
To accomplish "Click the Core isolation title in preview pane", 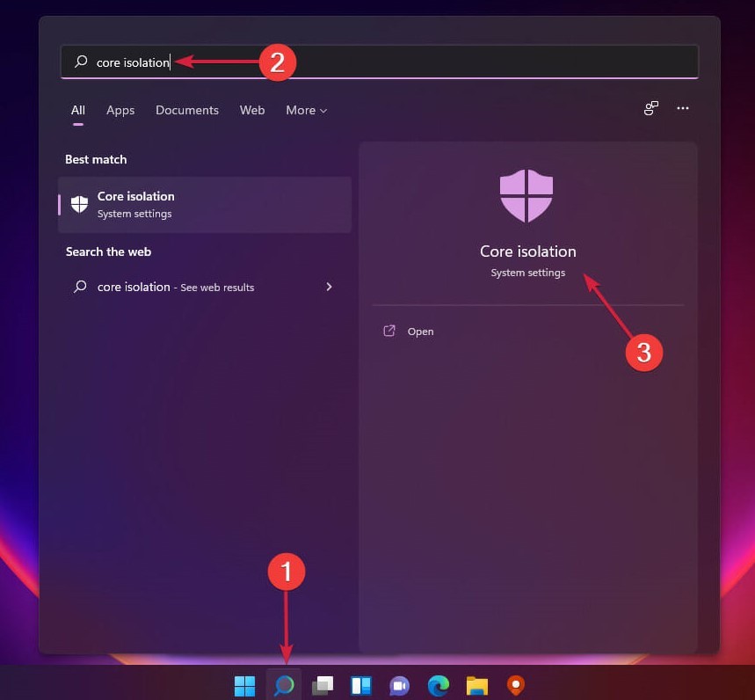I will pyautogui.click(x=527, y=252).
